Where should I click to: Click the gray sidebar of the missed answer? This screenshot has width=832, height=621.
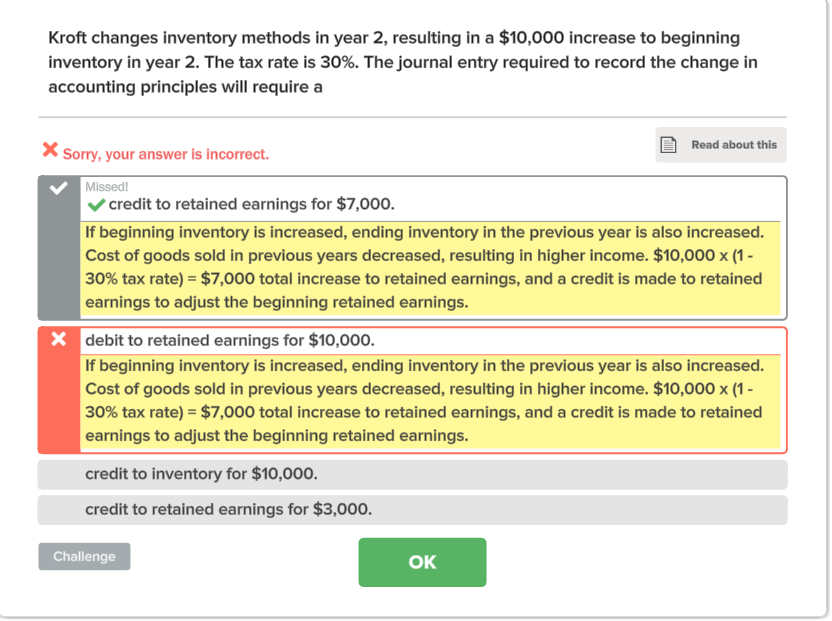tap(55, 250)
